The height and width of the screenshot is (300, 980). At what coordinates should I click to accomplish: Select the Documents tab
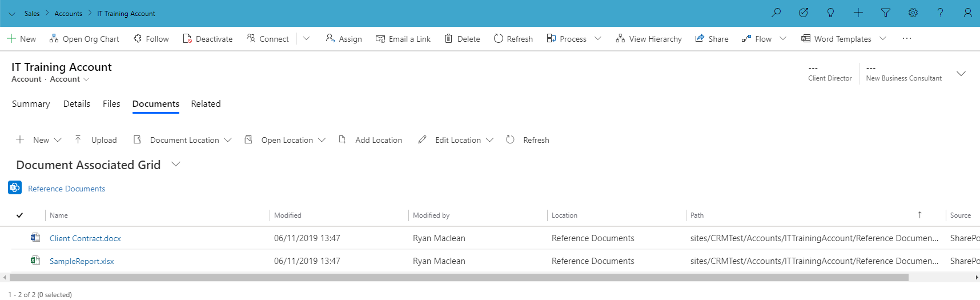pos(156,104)
